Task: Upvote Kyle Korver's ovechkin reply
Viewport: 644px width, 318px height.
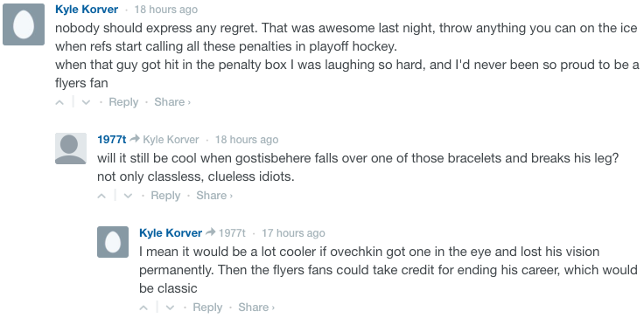Action: [143, 308]
